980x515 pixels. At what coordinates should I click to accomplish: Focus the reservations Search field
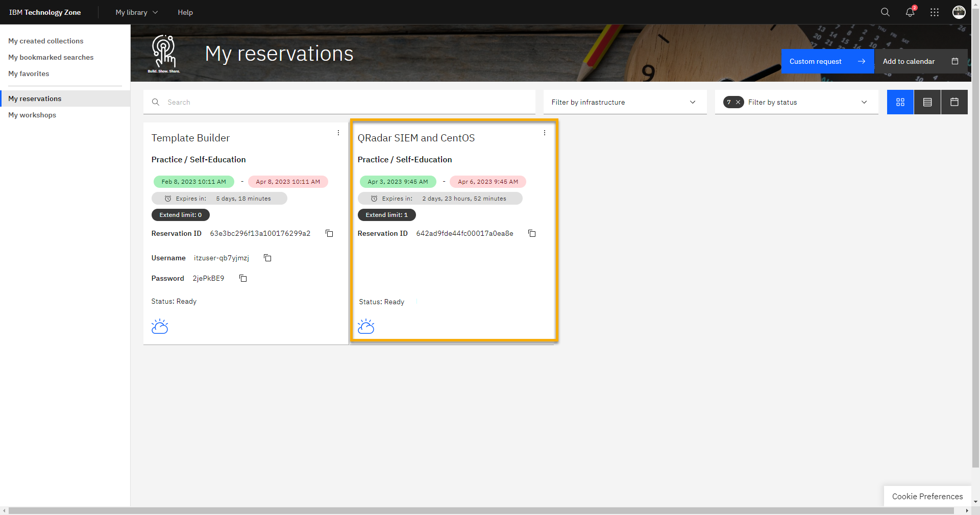pyautogui.click(x=339, y=102)
